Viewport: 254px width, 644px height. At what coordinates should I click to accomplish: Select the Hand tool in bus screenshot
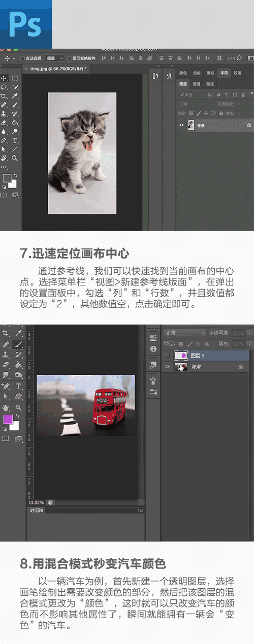point(5,407)
